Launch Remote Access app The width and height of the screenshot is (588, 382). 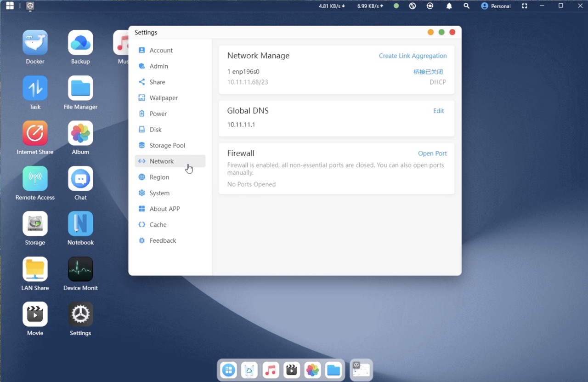[35, 179]
